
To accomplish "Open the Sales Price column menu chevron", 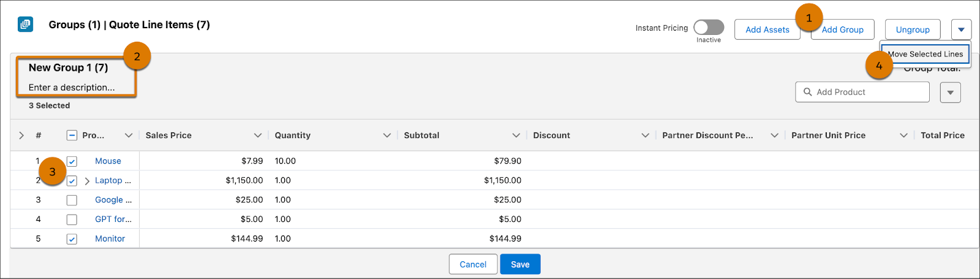I will pyautogui.click(x=258, y=136).
